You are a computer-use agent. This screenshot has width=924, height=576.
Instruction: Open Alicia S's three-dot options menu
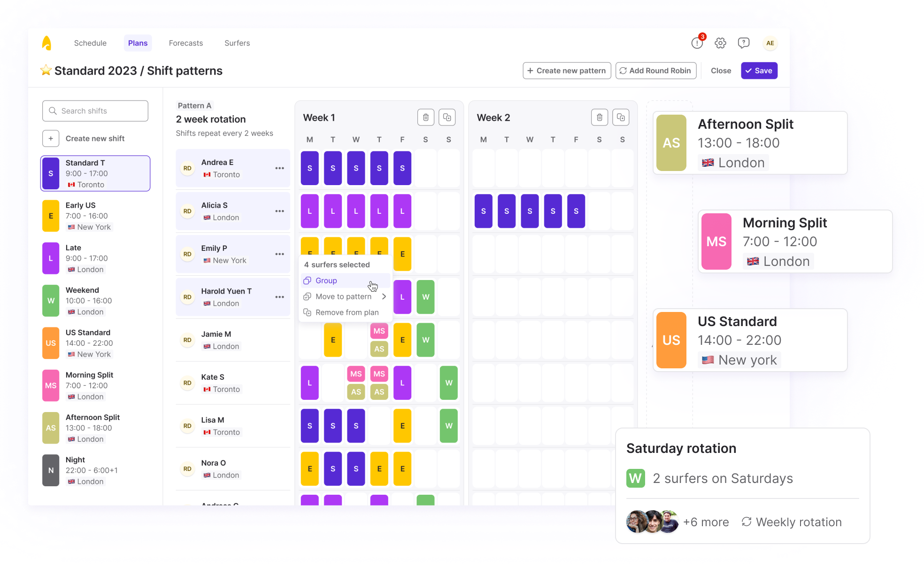[279, 211]
